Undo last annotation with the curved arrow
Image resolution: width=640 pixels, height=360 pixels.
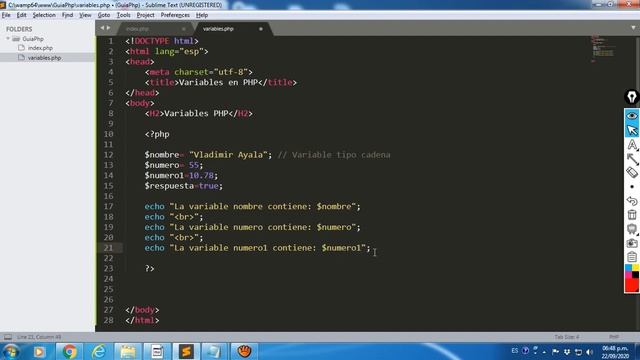coord(632,201)
